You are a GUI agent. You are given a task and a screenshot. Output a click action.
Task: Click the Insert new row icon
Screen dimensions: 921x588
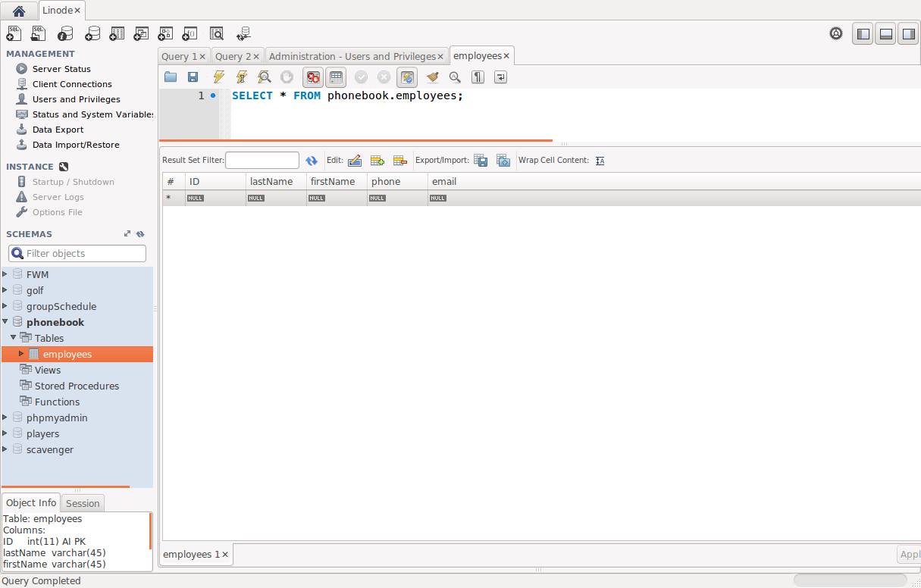377,161
